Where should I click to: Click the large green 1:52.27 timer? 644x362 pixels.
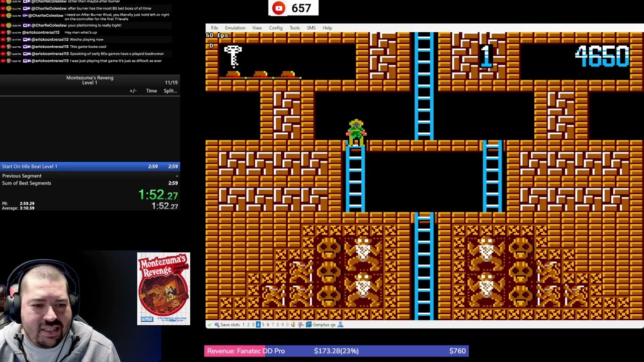pos(158,195)
